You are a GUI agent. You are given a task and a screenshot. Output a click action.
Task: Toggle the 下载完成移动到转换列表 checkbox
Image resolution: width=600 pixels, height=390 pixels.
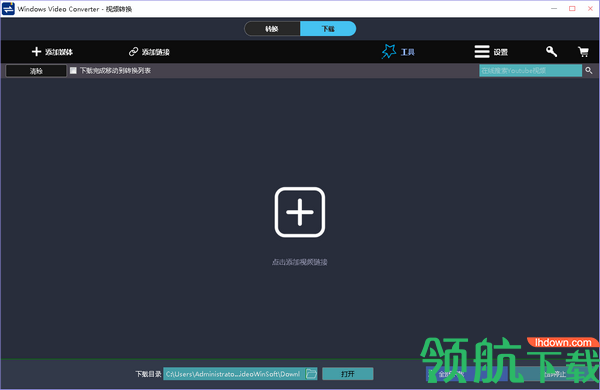click(73, 70)
